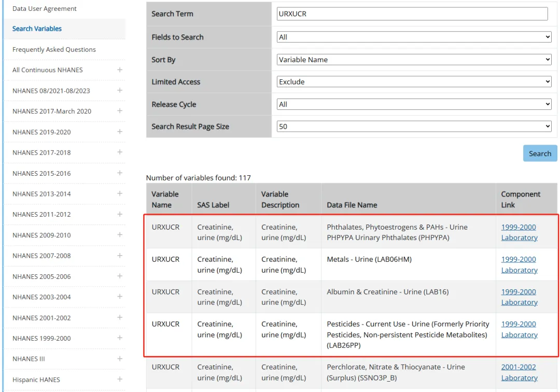Open NHANES III sidebar item
Viewport: 560px width, 392px height.
29,359
